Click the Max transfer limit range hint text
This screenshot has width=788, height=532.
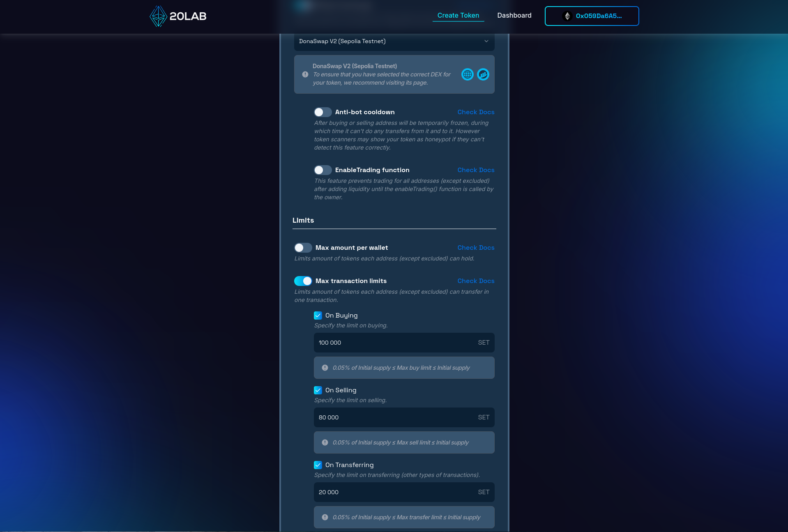tap(406, 517)
